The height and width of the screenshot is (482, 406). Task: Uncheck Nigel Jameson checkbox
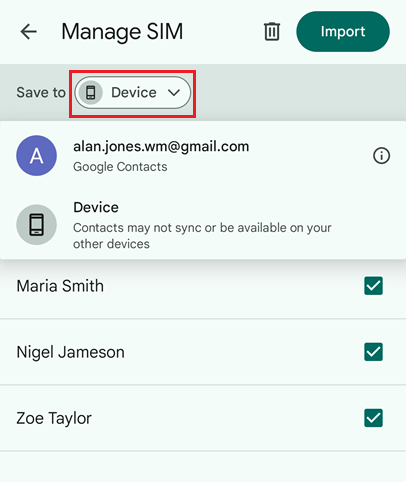tap(373, 352)
